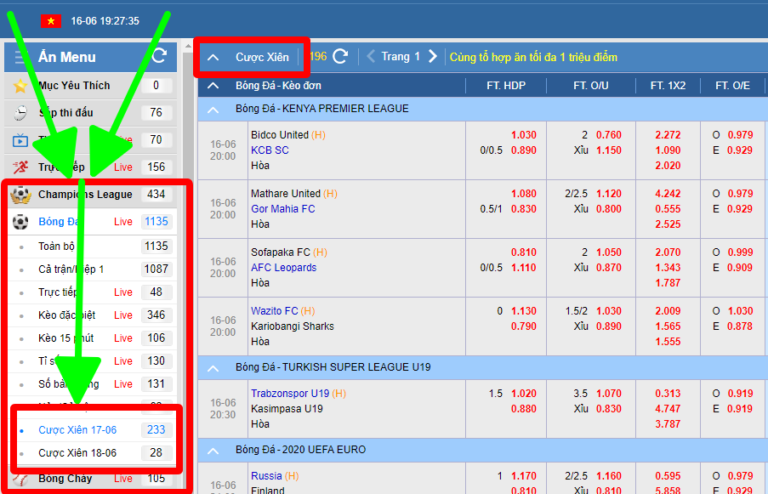Go to next page arrow after Trang 1
Image resolution: width=768 pixels, height=494 pixels.
(432, 57)
